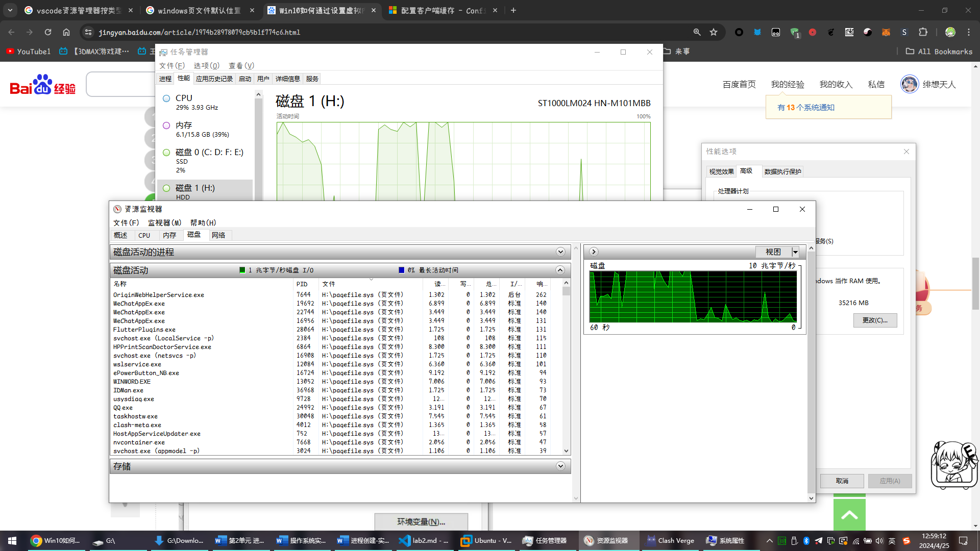
Task: Expand the 磁盘活动的进程 section
Action: pyautogui.click(x=560, y=252)
